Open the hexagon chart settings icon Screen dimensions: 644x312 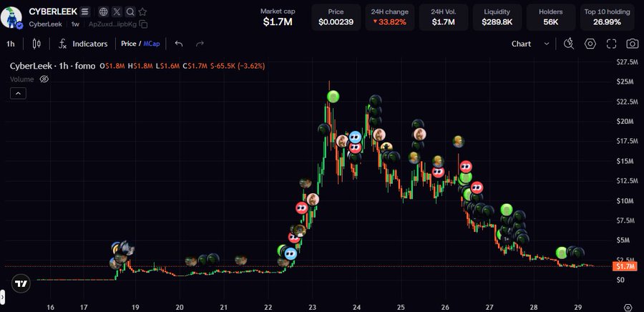pos(590,44)
